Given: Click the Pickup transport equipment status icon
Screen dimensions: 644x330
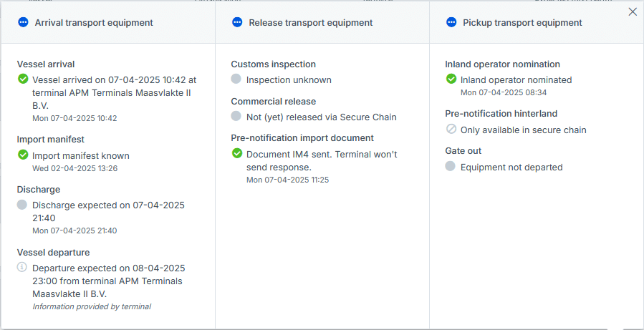Looking at the screenshot, I should [x=451, y=23].
